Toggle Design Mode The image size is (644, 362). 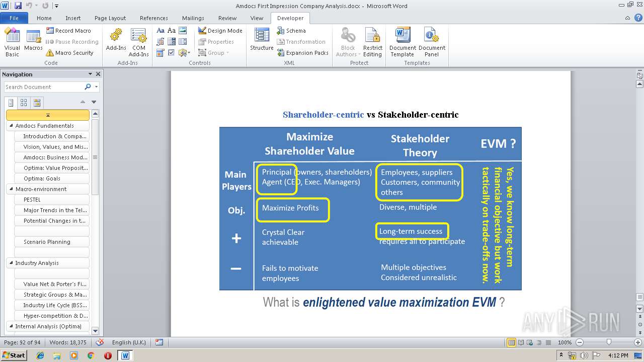point(220,31)
